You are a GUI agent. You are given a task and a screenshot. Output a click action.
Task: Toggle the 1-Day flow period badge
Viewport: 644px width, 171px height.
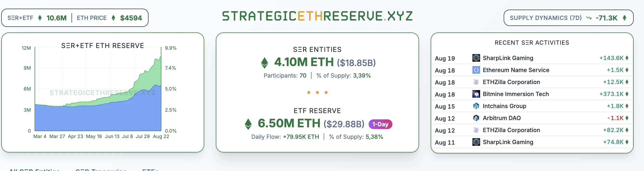click(380, 124)
